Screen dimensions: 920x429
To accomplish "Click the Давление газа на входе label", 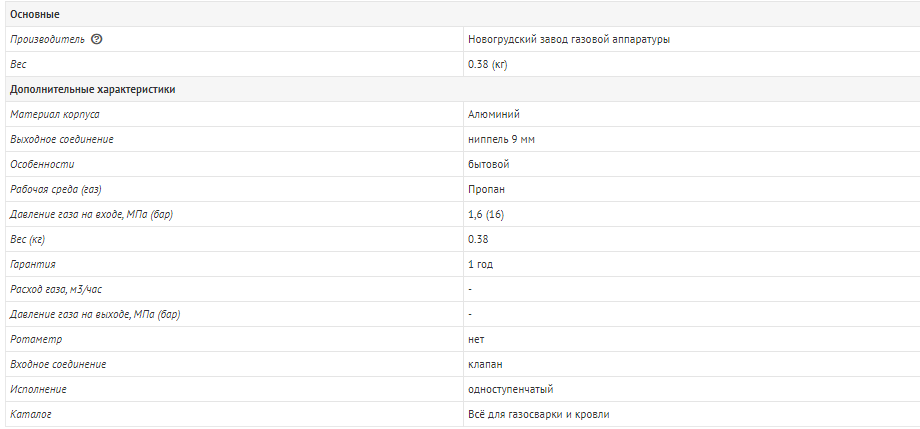I will click(x=92, y=214).
